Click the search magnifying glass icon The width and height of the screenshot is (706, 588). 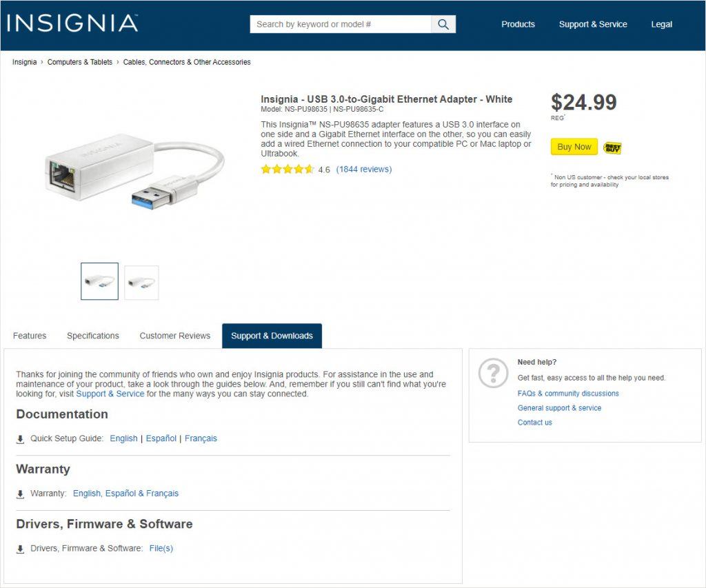[x=443, y=23]
